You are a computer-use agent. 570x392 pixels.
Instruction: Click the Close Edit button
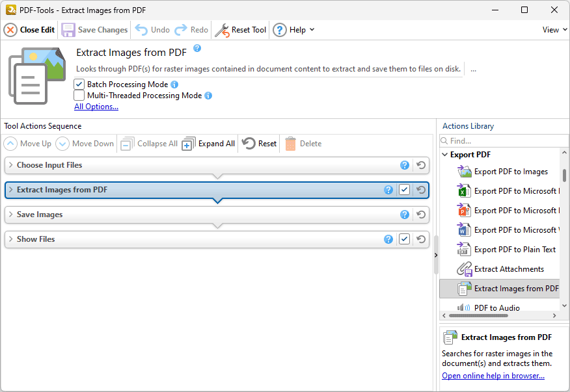(x=29, y=30)
